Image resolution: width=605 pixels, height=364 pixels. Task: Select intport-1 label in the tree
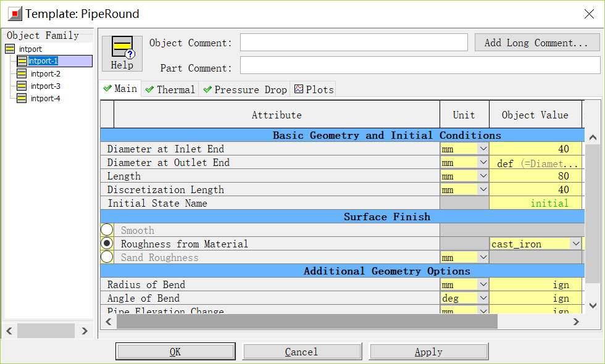43,61
